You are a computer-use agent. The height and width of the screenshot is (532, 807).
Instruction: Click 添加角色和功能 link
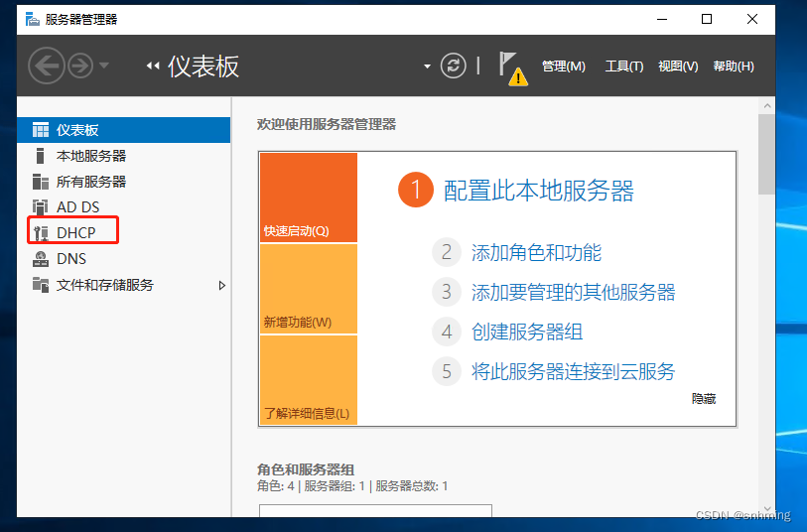click(x=536, y=253)
